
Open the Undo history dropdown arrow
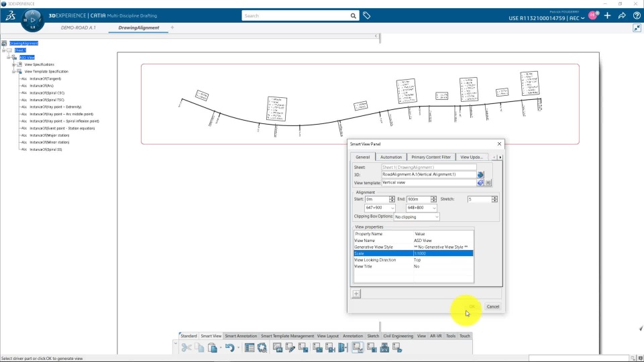pos(238,348)
